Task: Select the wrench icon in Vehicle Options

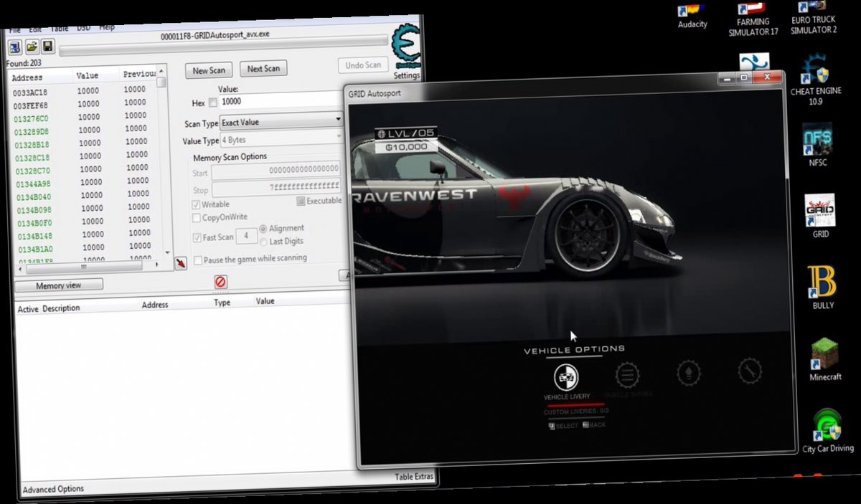Action: click(750, 371)
